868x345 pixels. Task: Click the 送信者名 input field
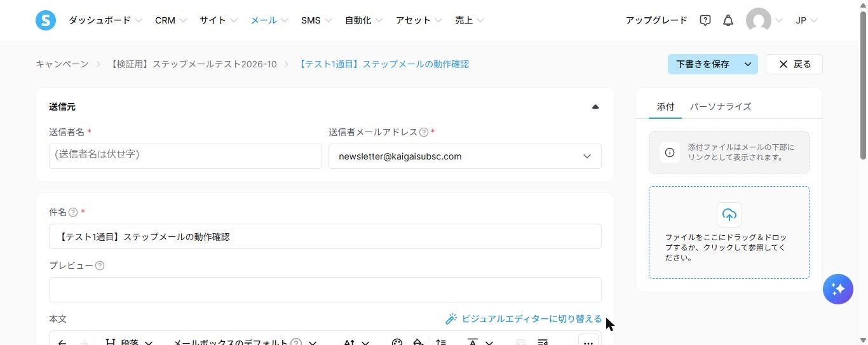186,156
